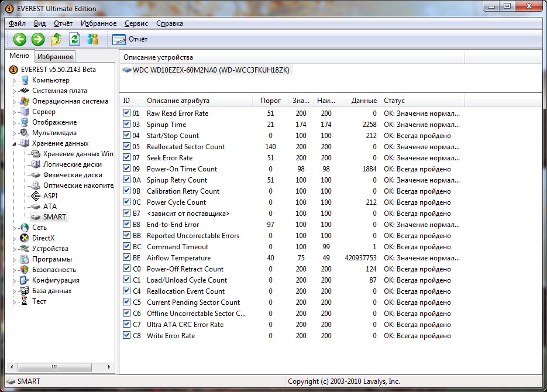Expand the Устройства tree node

coord(14,249)
